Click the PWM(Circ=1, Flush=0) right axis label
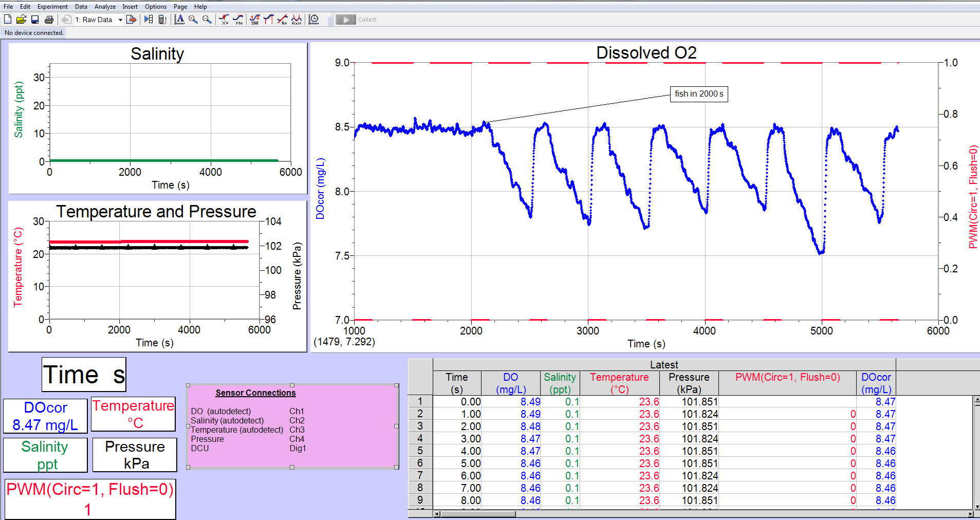 coord(973,197)
